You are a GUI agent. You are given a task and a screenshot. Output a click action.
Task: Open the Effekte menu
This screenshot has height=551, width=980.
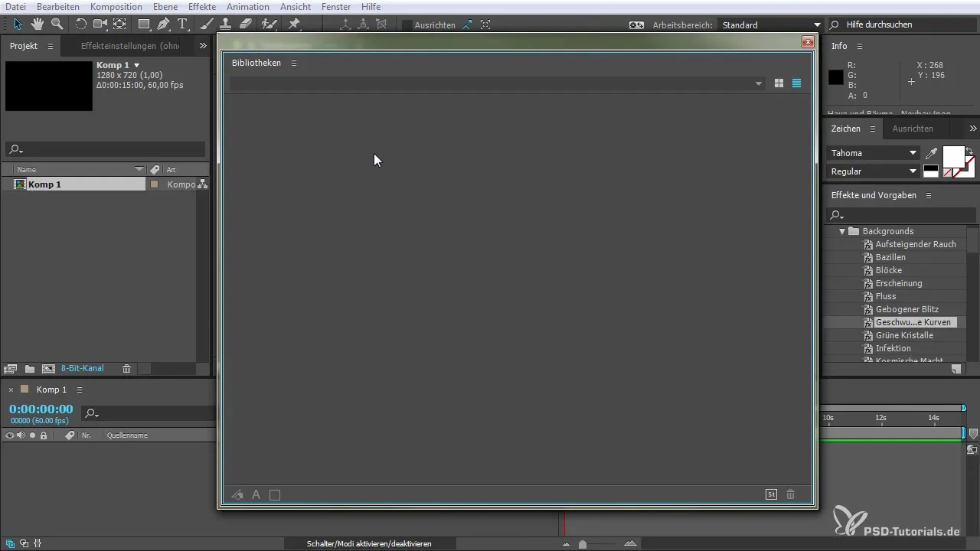click(202, 6)
